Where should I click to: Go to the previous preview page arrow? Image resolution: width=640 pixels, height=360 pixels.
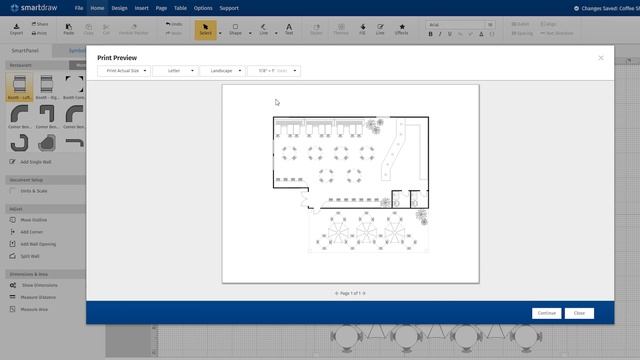(x=336, y=293)
